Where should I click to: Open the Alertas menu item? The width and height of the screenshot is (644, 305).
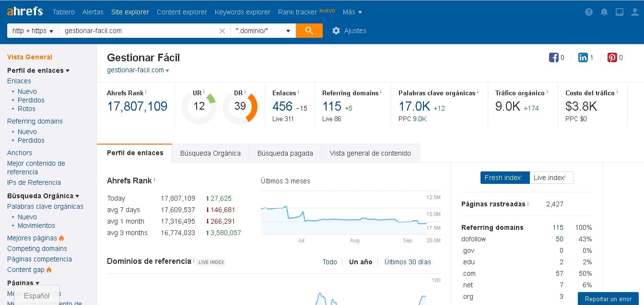(93, 12)
